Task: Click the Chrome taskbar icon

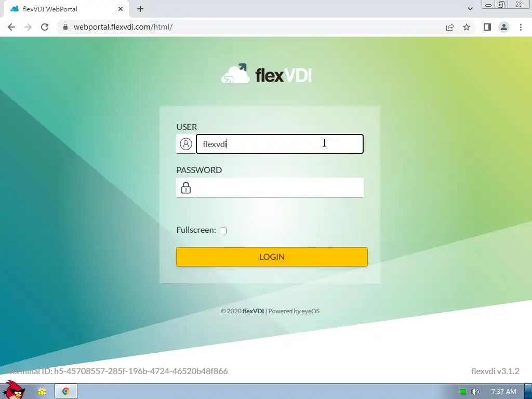Action: (66, 392)
